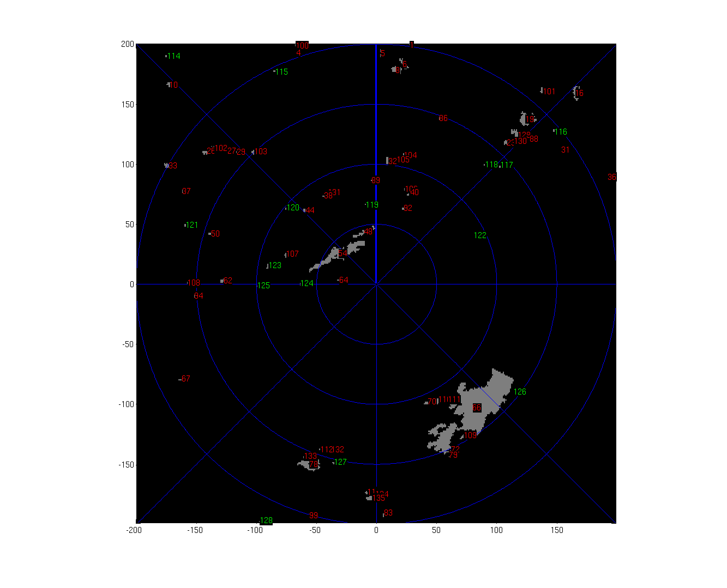Screen dimensions: 727x588
Task: Select the red track label 99
Action: [314, 516]
